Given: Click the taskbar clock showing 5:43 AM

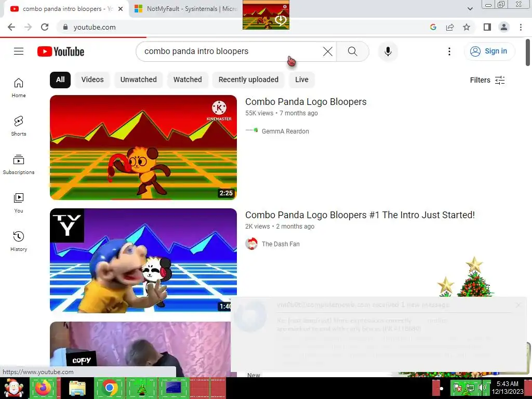Looking at the screenshot, I should [x=507, y=388].
